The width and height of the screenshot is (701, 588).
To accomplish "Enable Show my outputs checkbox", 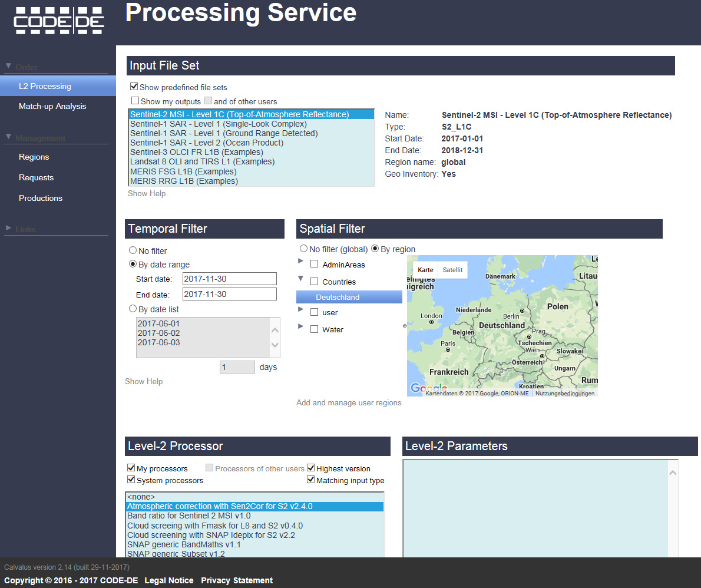I will click(135, 101).
